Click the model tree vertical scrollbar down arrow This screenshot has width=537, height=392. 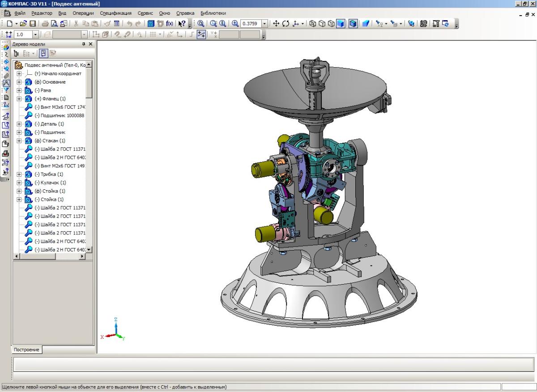click(x=89, y=250)
